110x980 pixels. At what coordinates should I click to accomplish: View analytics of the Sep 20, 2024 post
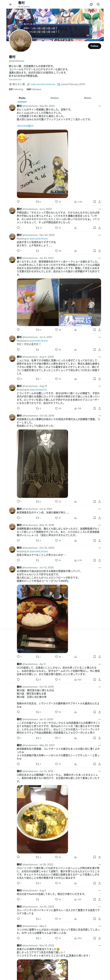[x=78, y=202]
